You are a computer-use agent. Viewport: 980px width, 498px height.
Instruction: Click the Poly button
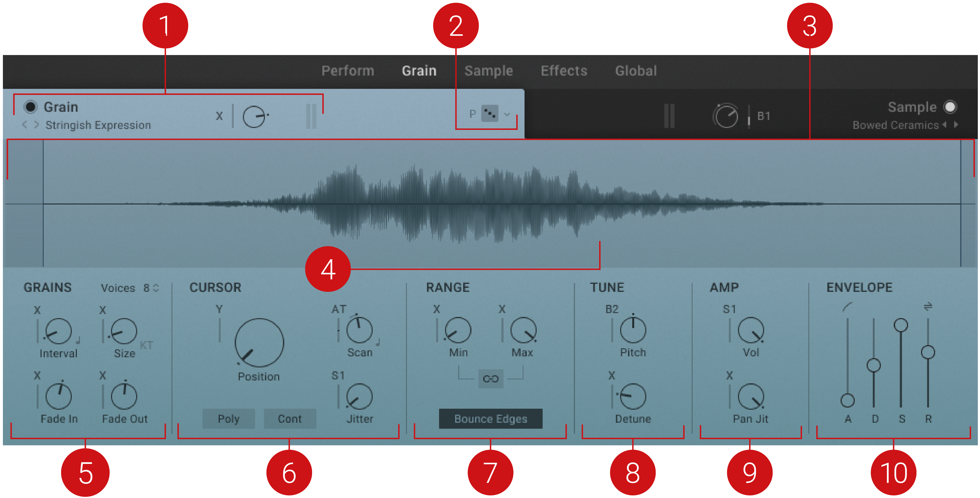[229, 419]
